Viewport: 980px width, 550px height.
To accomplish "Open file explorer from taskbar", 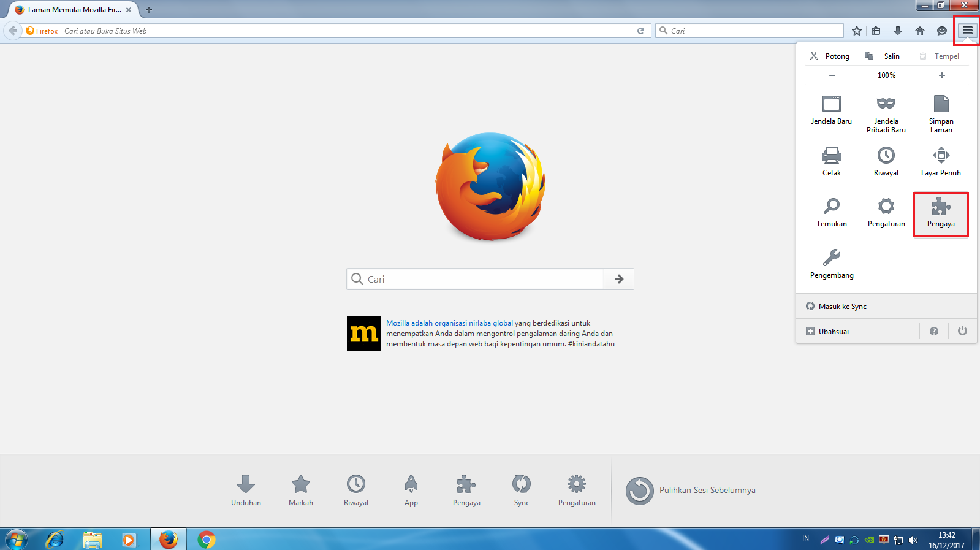I will pos(92,540).
